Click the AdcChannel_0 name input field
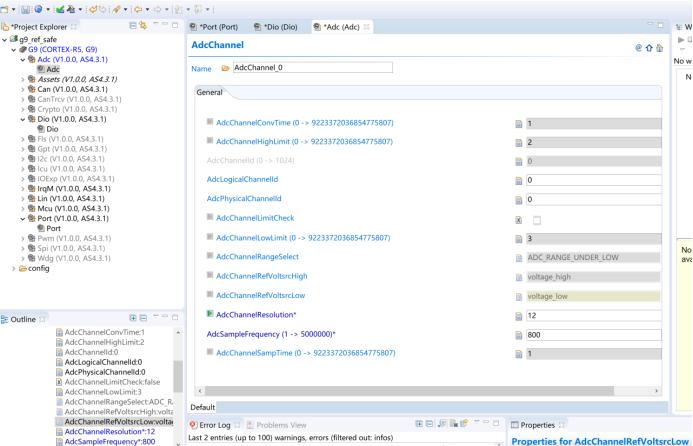Image resolution: width=693 pixels, height=446 pixels. coord(312,68)
